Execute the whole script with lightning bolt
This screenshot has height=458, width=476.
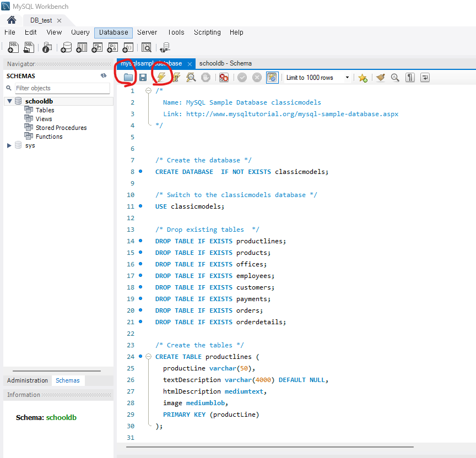161,78
